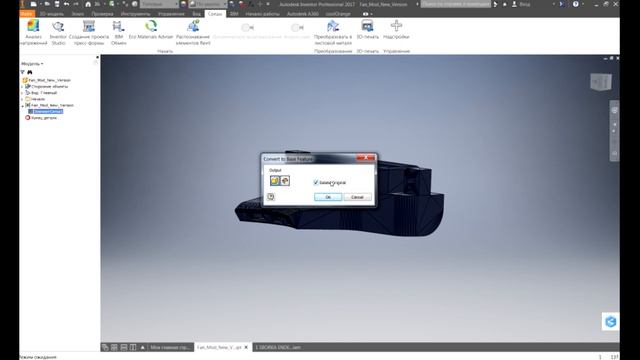Screen dimensions: 640x360
Task: Launch Inventor Studio
Action: pos(58,32)
